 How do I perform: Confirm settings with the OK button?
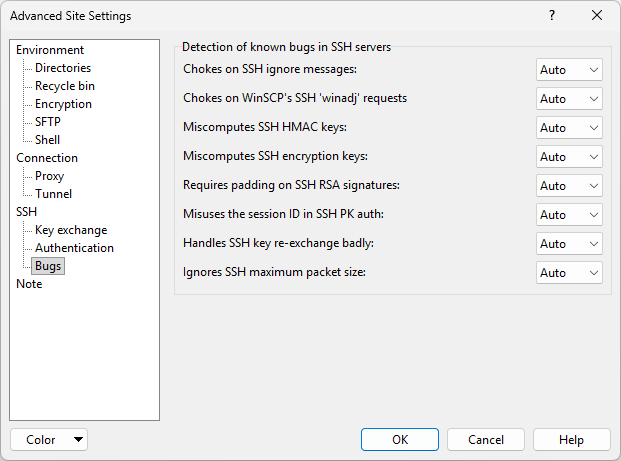coord(400,440)
